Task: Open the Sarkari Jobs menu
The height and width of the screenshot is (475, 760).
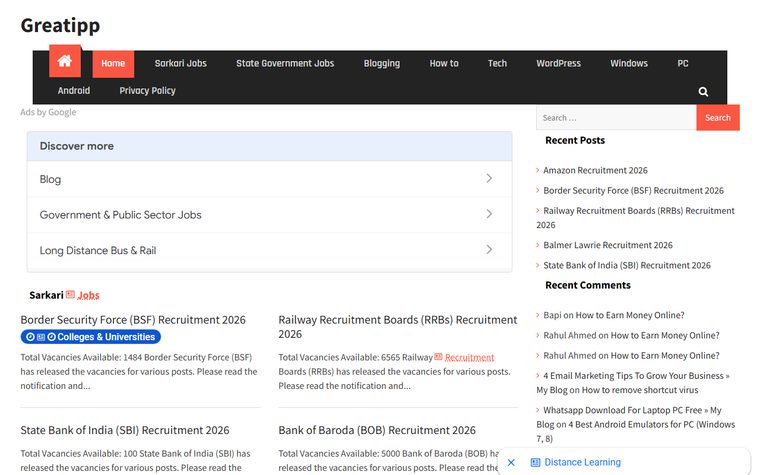Action: [180, 63]
